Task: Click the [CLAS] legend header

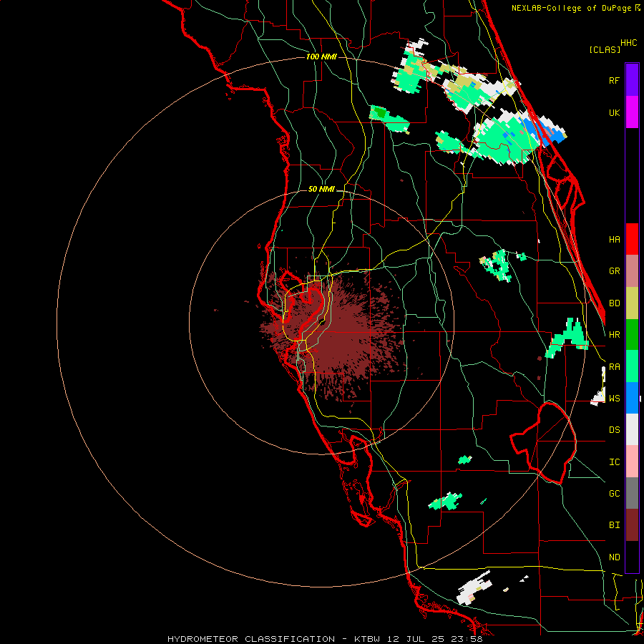Action: [x=605, y=50]
